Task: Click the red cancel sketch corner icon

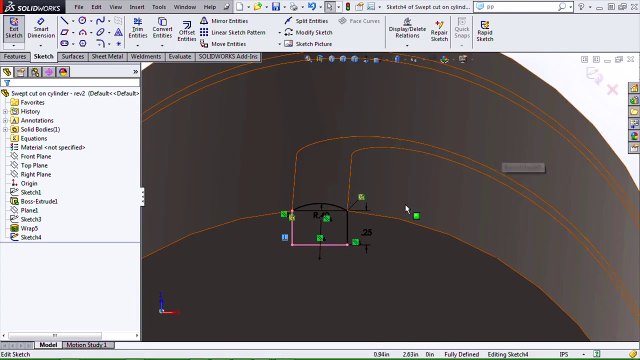Action: pyautogui.click(x=612, y=89)
